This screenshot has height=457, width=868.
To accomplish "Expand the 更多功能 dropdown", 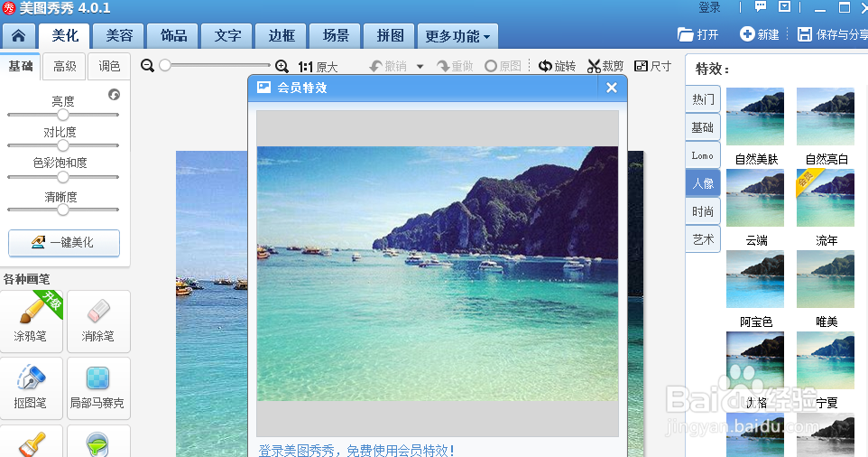I will coord(457,36).
